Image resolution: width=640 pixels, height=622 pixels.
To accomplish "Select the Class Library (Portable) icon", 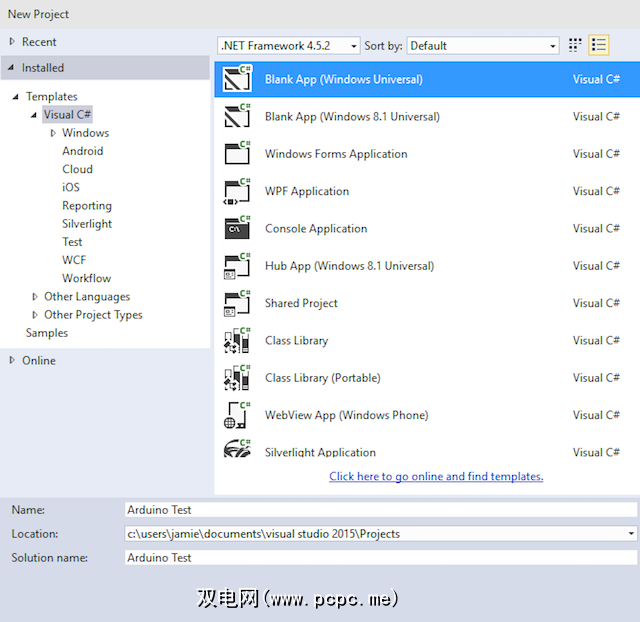I will pyautogui.click(x=237, y=378).
